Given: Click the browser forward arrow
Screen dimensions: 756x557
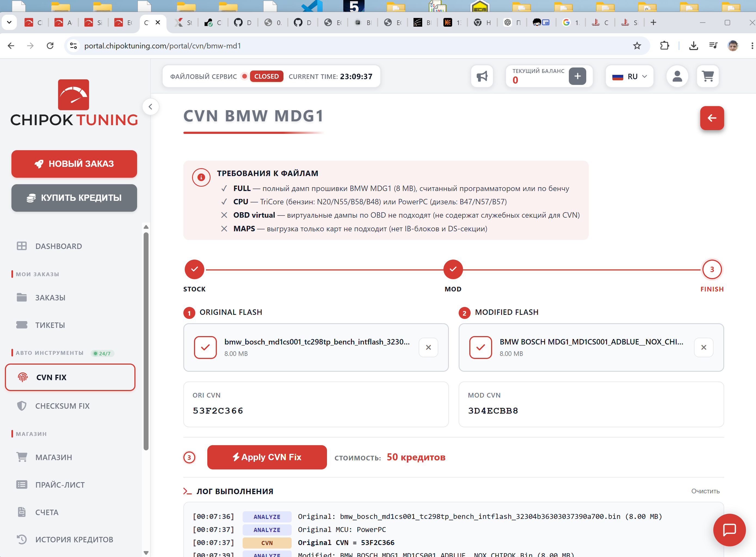Looking at the screenshot, I should tap(30, 45).
